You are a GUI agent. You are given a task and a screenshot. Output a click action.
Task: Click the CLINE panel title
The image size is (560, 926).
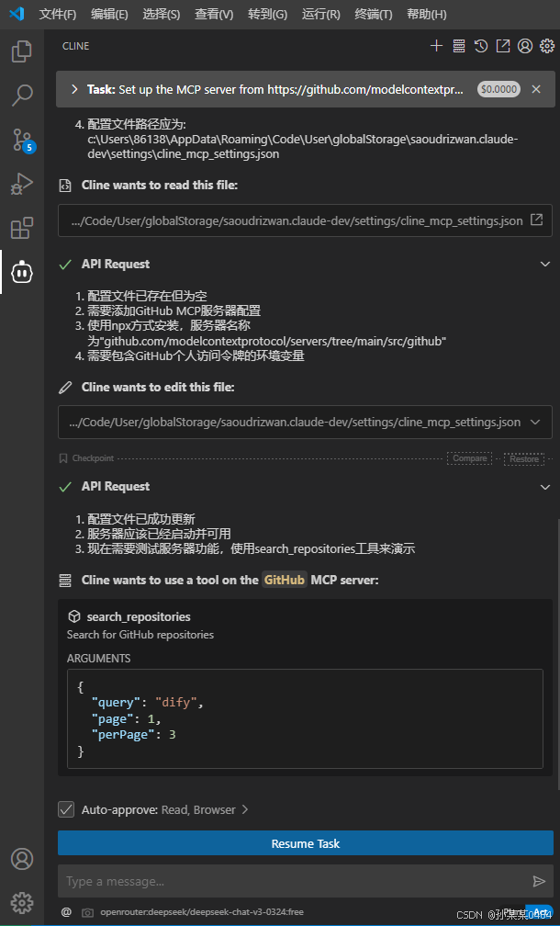pos(76,46)
